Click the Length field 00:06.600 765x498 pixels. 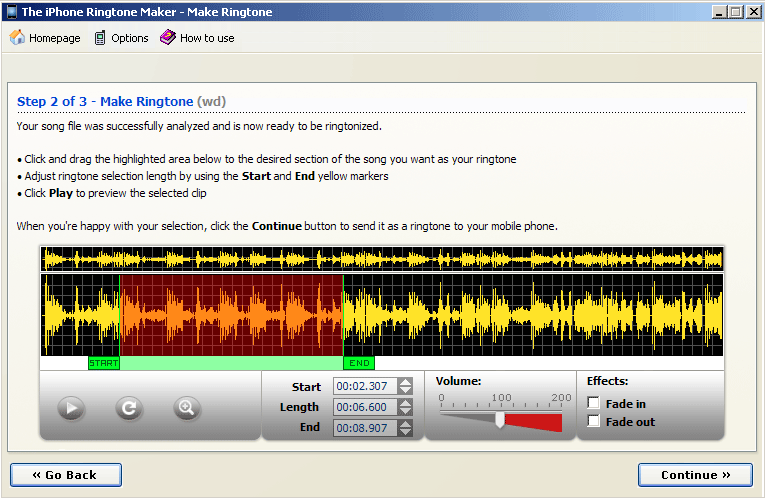[365, 407]
